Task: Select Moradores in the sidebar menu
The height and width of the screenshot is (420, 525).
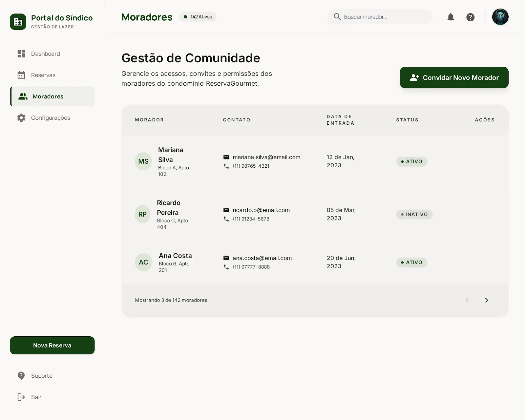Action: 48,96
